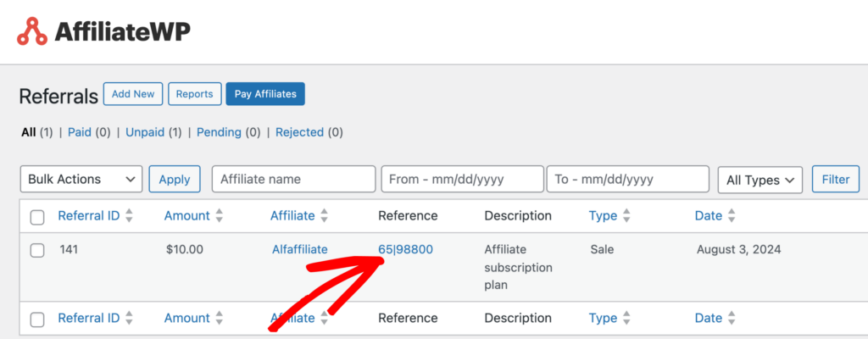This screenshot has height=339, width=868.
Task: Sort by footer Referral ID link
Action: tap(89, 319)
